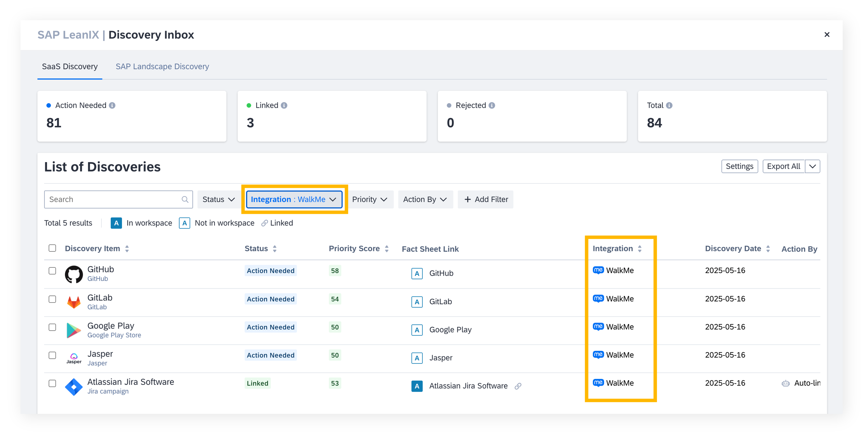This screenshot has width=868, height=439.
Task: Click the WalkMe icon in the Jasper row
Action: 598,354
